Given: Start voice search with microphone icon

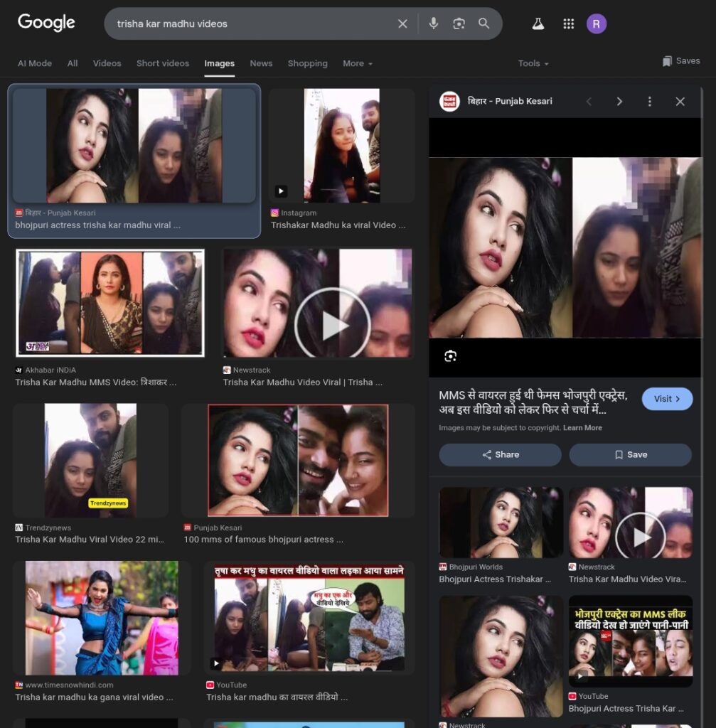Looking at the screenshot, I should [433, 23].
